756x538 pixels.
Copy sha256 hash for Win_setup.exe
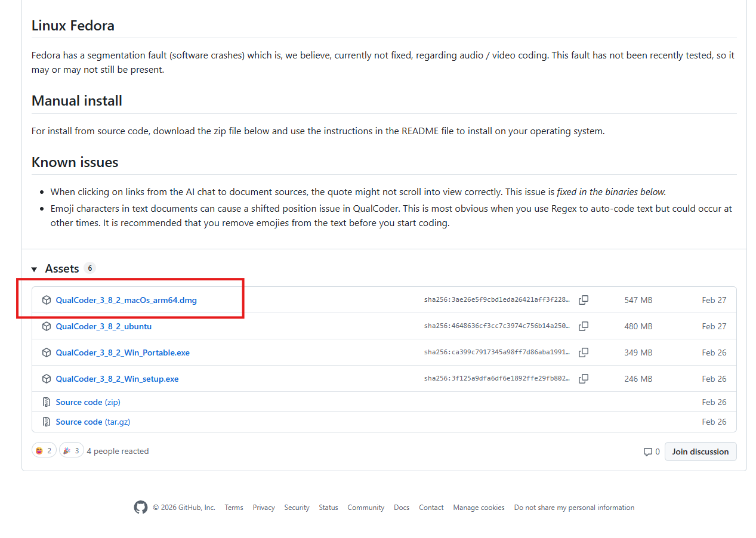[584, 379]
